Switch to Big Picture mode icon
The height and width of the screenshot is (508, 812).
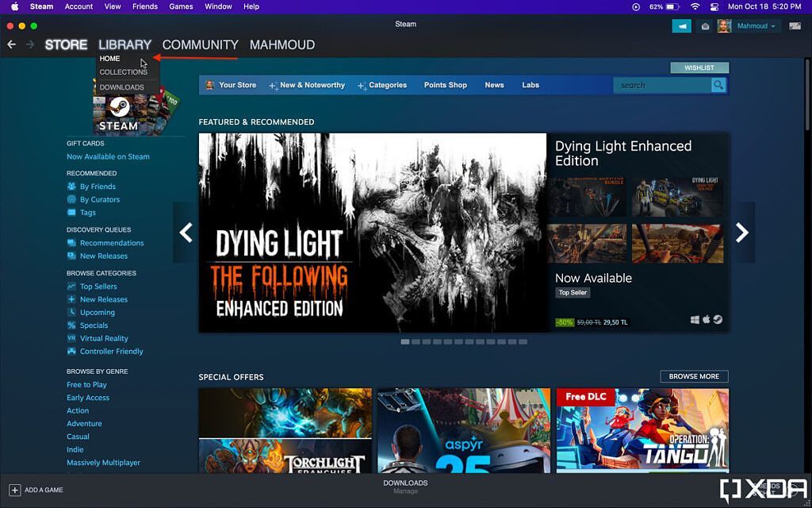[795, 26]
